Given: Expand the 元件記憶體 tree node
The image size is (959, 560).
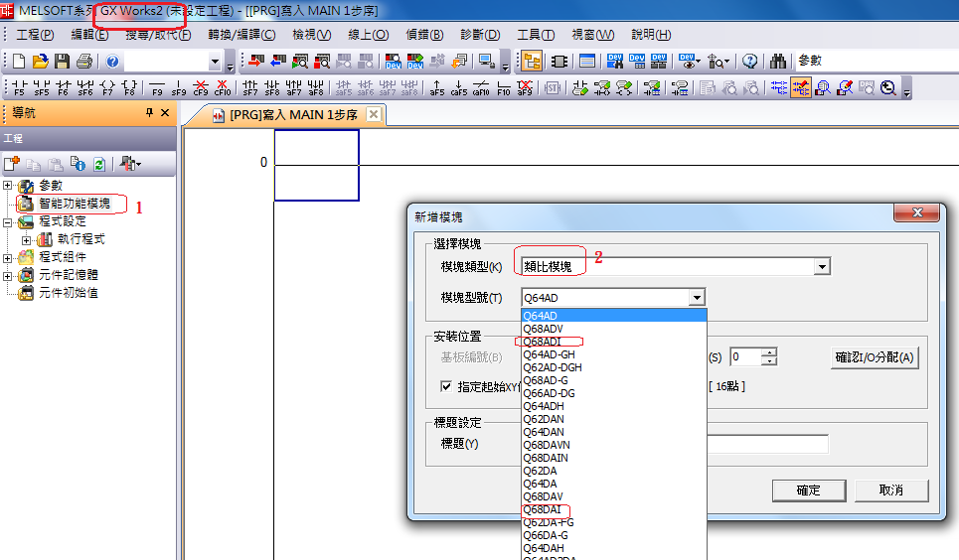Looking at the screenshot, I should tap(9, 275).
